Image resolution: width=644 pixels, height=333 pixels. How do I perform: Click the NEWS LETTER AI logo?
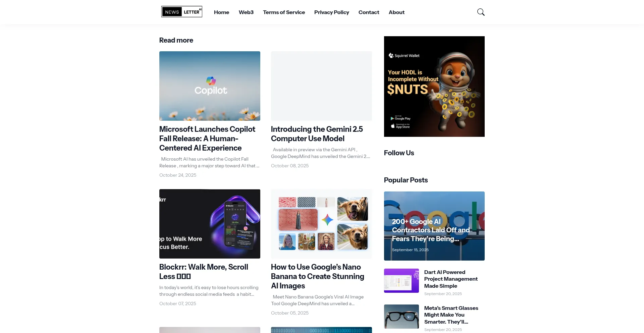(x=182, y=12)
